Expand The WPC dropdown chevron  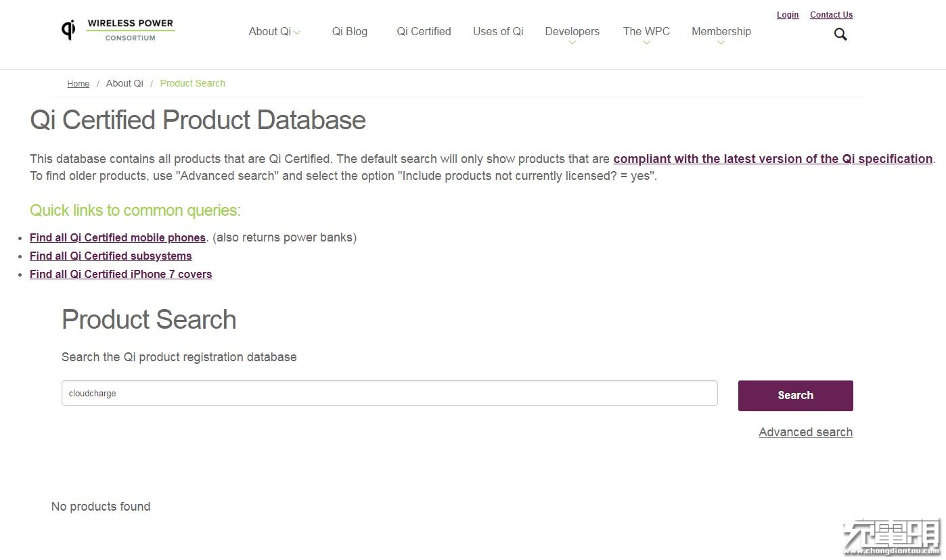[x=646, y=43]
